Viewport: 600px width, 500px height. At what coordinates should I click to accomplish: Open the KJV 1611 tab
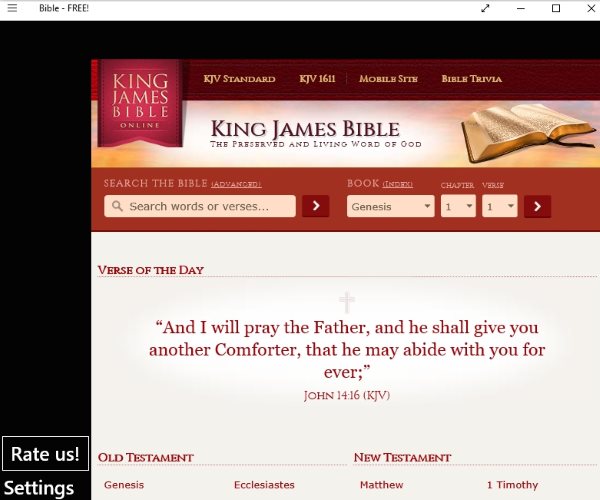317,79
